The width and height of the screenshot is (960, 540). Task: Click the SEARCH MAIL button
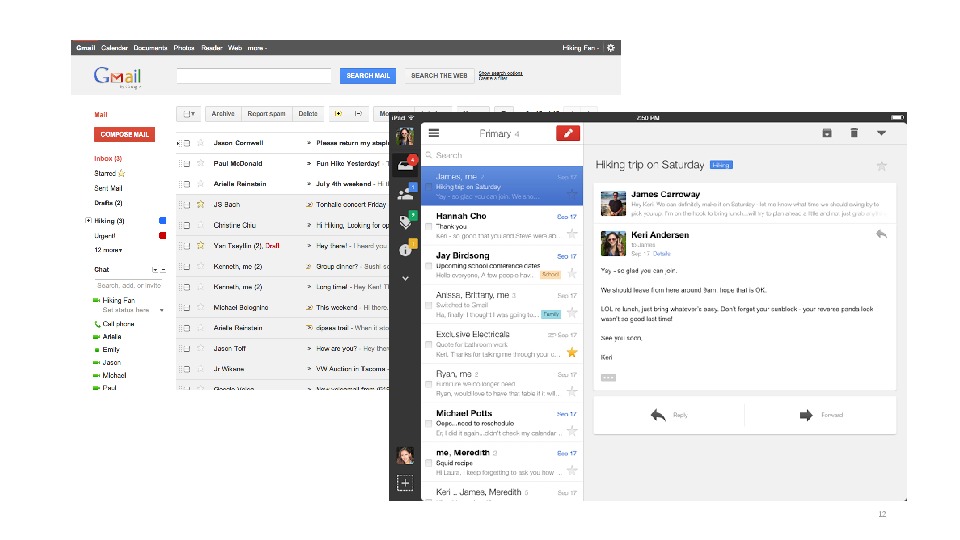coord(368,76)
